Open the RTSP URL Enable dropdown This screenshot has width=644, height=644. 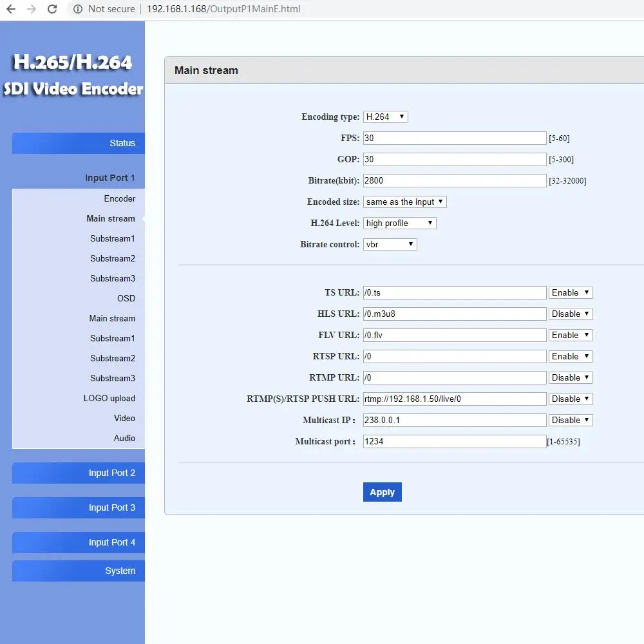pyautogui.click(x=571, y=356)
